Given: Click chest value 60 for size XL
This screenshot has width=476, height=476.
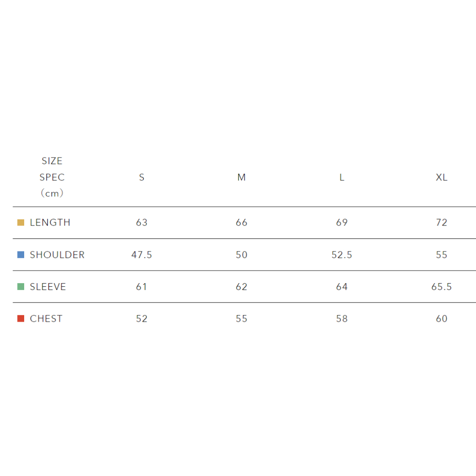Looking at the screenshot, I should click(442, 319).
